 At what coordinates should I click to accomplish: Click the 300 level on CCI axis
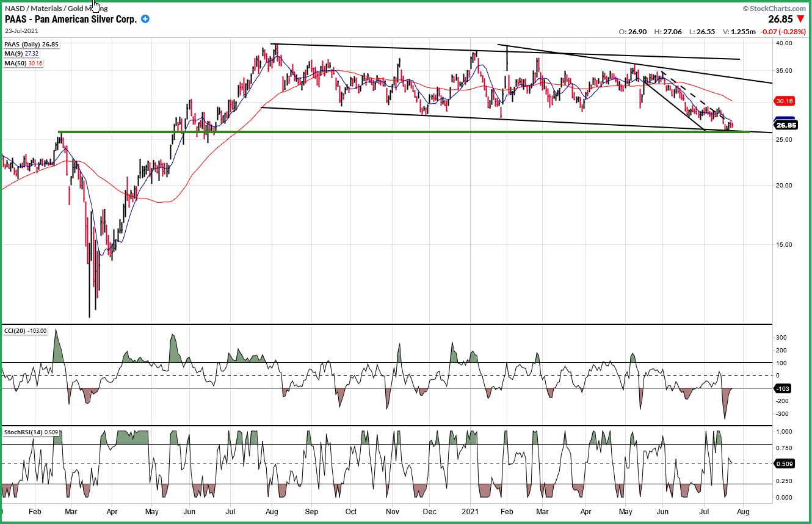[781, 338]
